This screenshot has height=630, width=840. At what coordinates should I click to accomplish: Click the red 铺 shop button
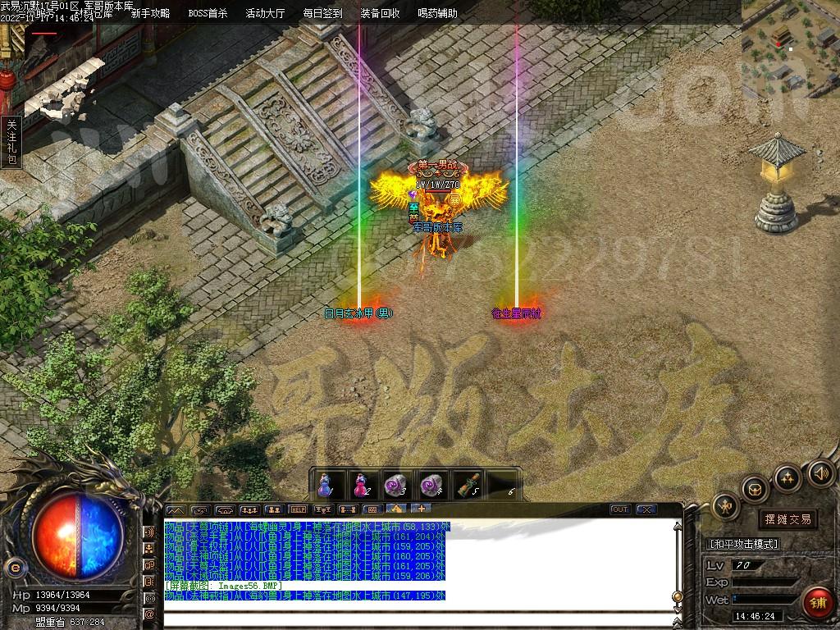click(815, 603)
